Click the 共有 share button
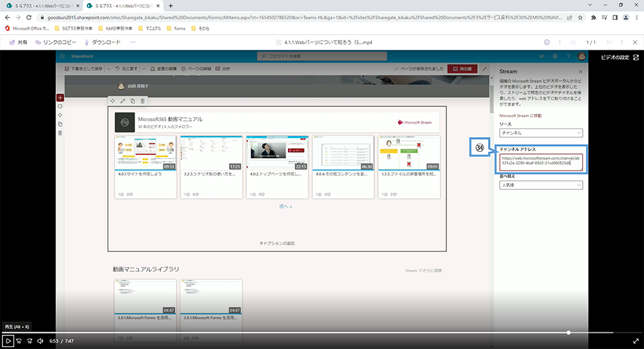 [x=18, y=42]
